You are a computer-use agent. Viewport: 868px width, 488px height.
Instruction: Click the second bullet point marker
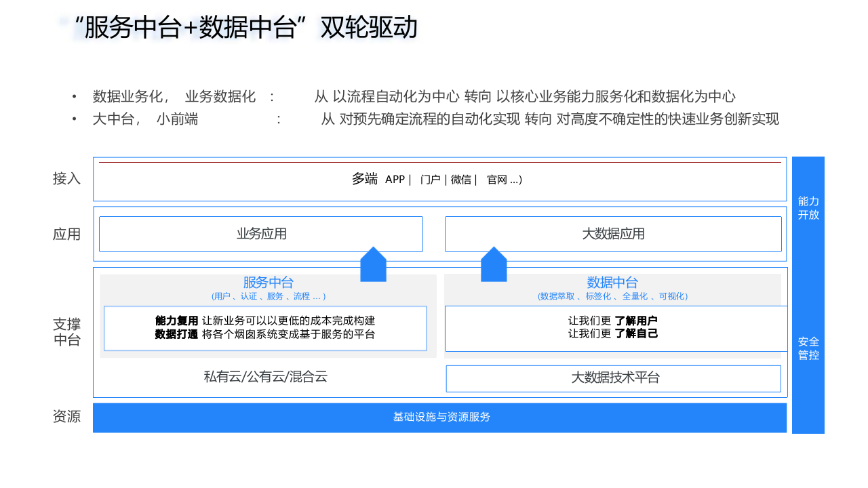pyautogui.click(x=75, y=119)
